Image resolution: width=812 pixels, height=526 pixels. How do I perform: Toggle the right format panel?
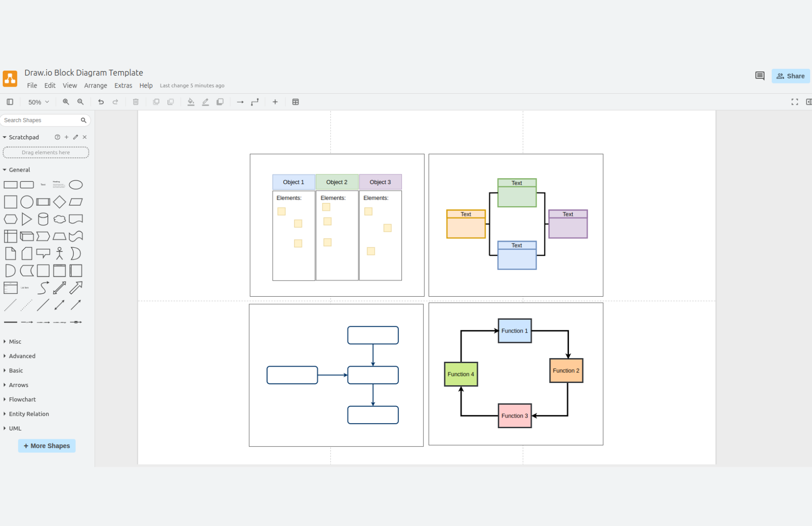coord(808,102)
